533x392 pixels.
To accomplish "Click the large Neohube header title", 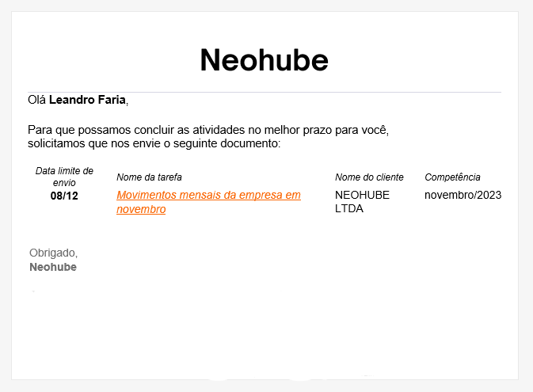I will [264, 60].
